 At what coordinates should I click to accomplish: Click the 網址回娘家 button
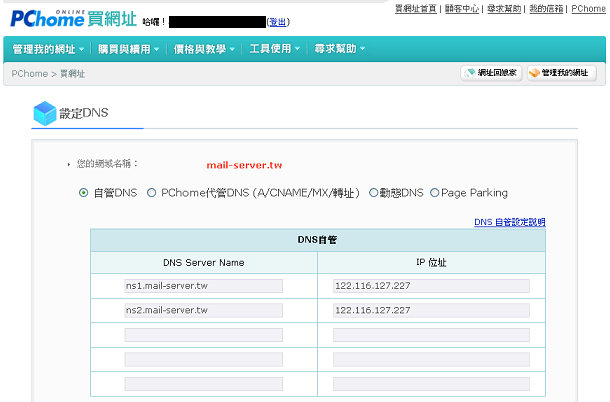(491, 73)
